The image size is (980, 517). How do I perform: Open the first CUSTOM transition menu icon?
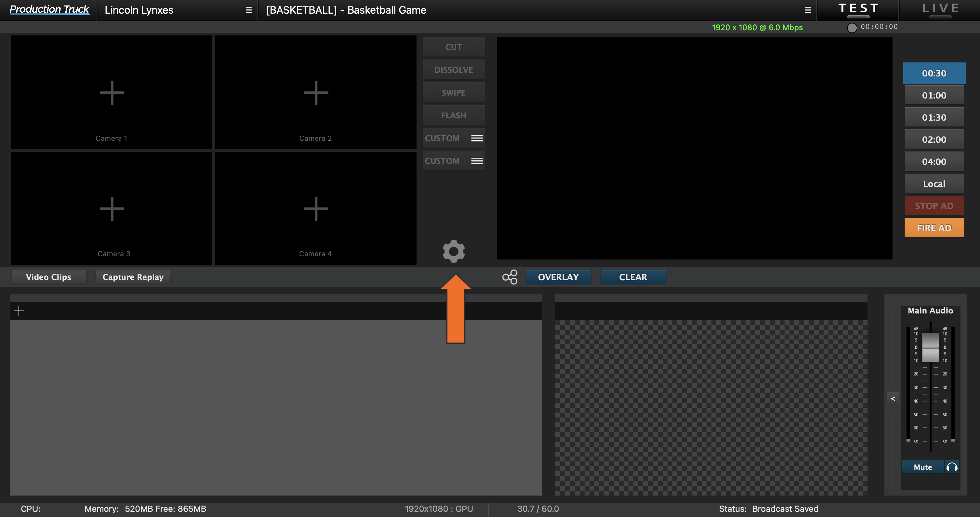click(x=477, y=138)
